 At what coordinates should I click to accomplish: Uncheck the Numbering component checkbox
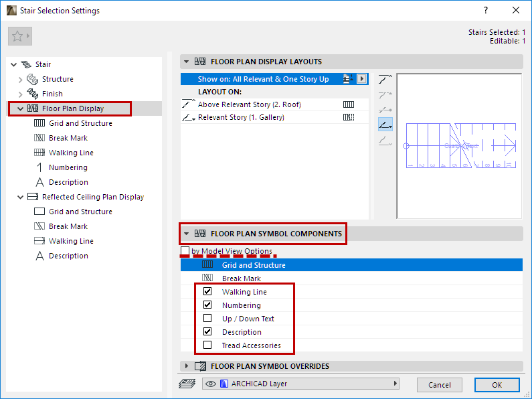click(207, 305)
